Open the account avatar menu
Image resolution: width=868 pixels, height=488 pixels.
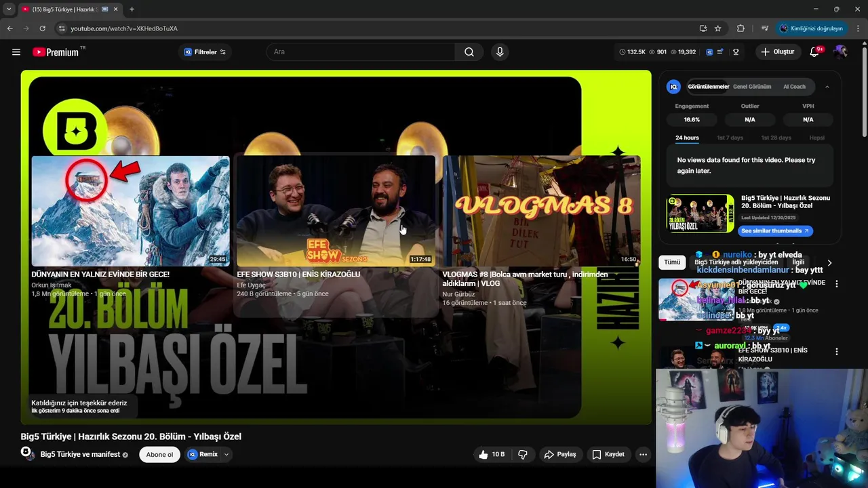point(841,52)
